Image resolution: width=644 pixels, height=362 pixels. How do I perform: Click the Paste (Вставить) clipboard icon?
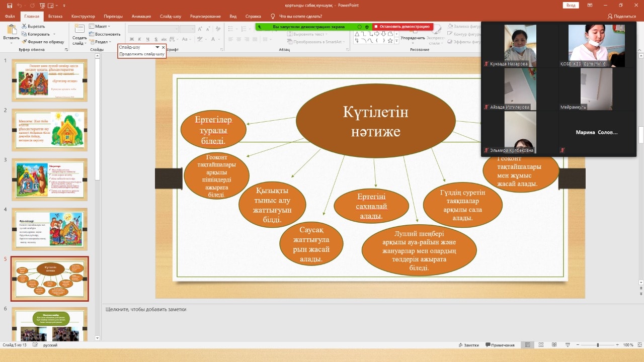(11, 29)
